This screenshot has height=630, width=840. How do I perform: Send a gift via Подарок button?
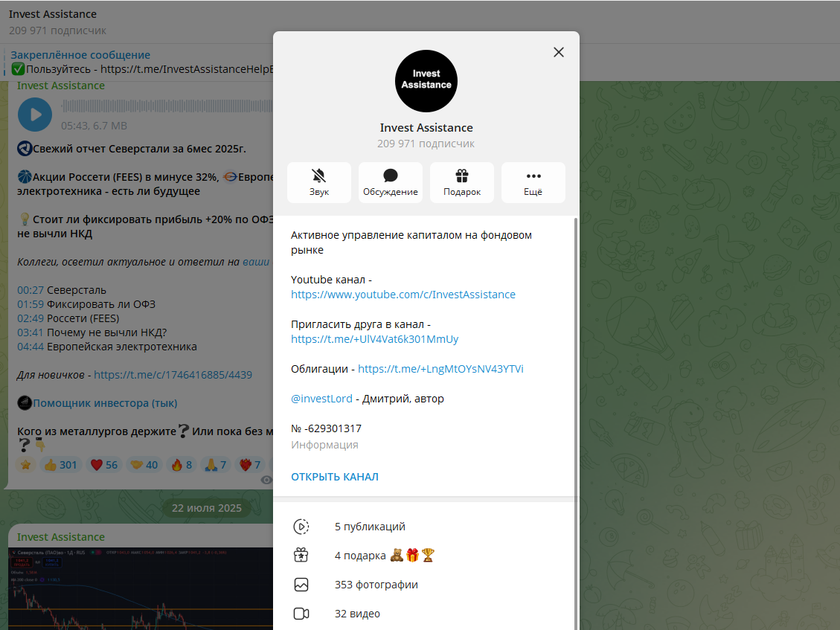[462, 183]
